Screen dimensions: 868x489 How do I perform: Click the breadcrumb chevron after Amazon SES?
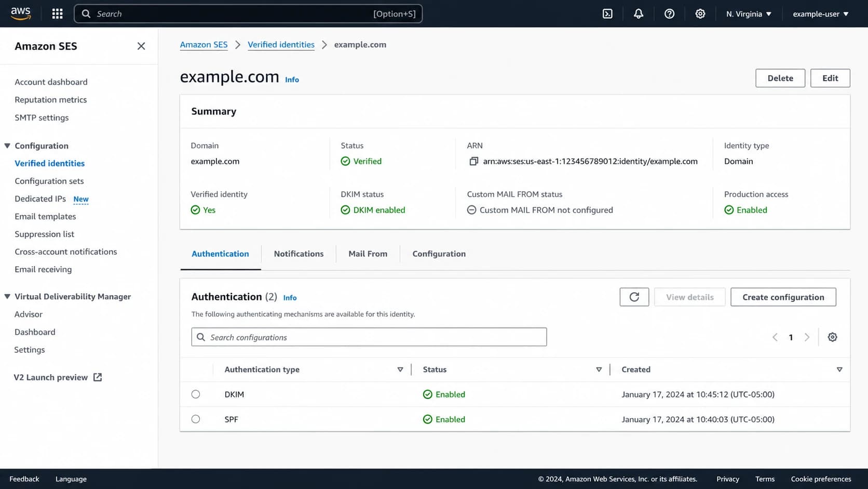(x=238, y=45)
